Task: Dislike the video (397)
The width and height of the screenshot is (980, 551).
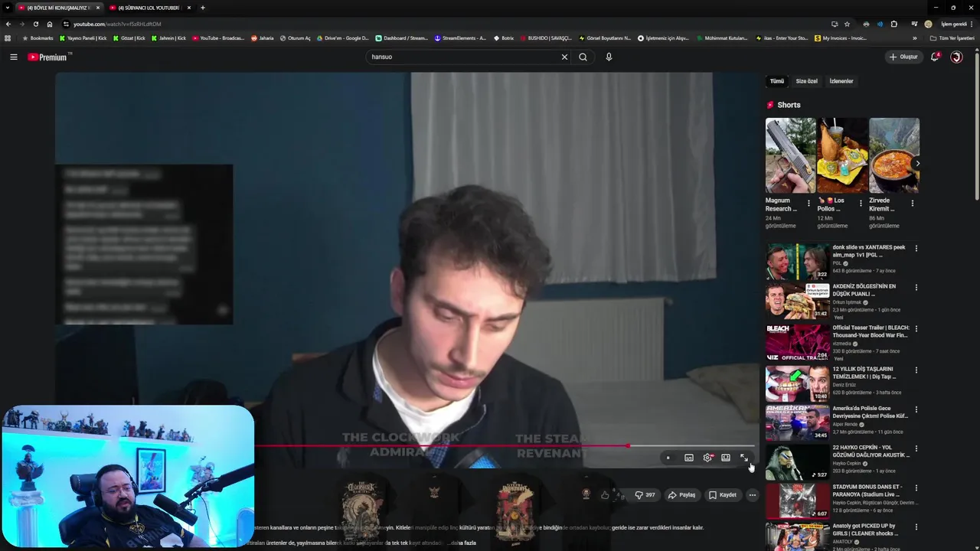Action: [645, 495]
